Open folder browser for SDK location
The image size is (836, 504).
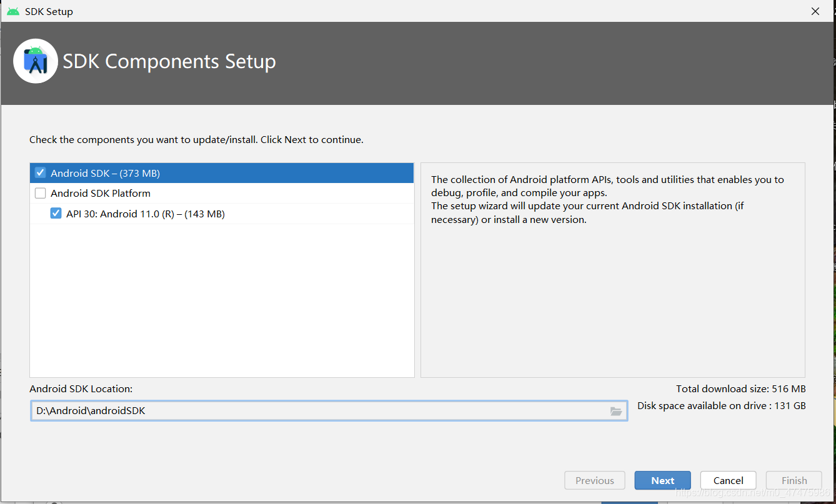coord(616,411)
